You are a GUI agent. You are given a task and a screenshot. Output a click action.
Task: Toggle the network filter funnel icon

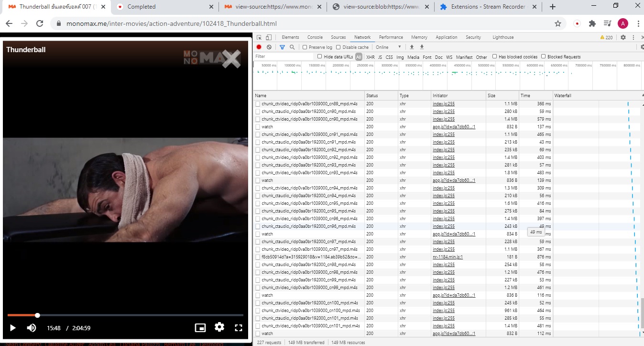tap(282, 47)
